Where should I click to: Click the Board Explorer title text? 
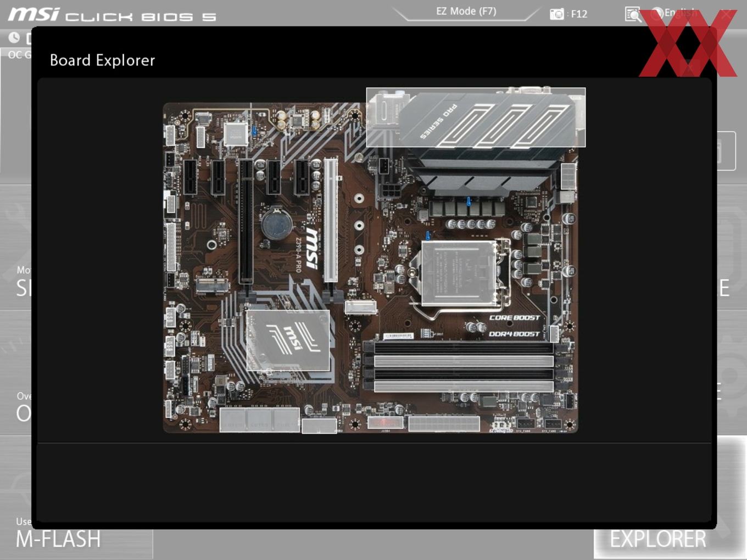coord(103,60)
